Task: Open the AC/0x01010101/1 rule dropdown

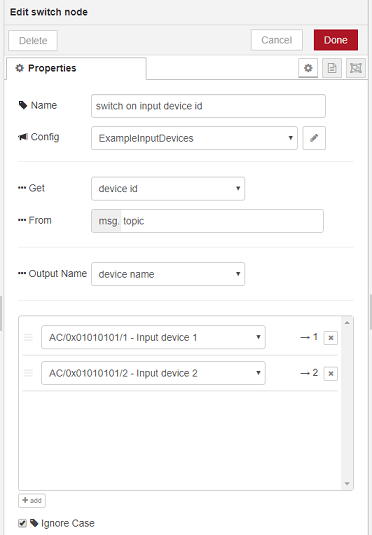Action: pyautogui.click(x=153, y=337)
